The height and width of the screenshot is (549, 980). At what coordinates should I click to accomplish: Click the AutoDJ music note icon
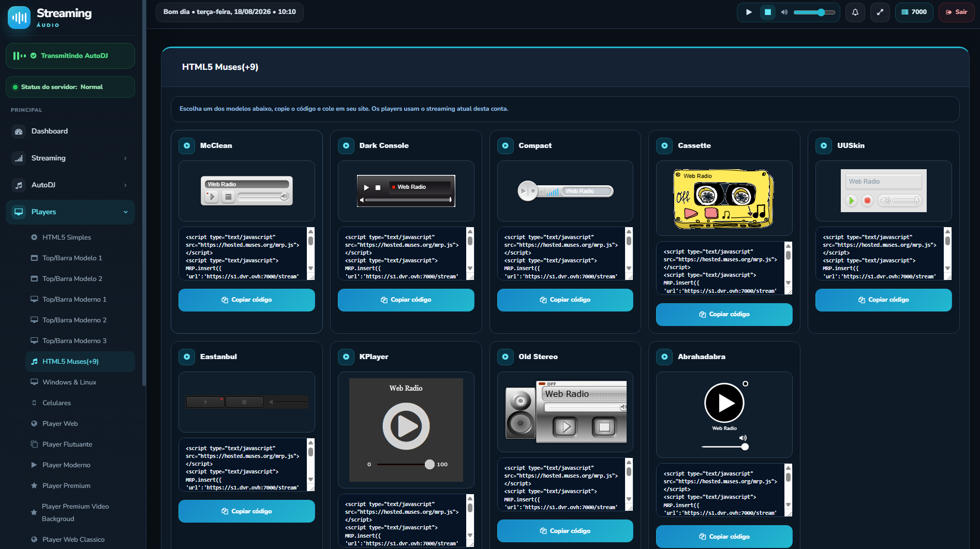coord(19,185)
